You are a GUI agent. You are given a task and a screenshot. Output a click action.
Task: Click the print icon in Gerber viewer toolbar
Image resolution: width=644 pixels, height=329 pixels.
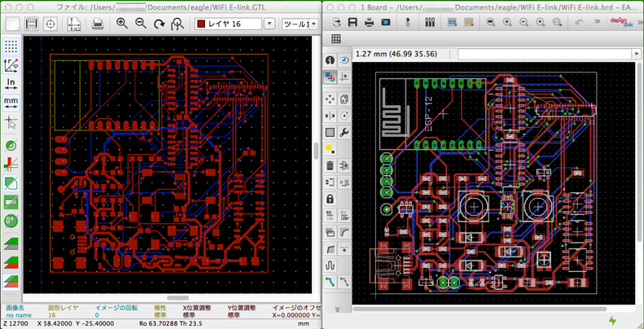point(98,24)
